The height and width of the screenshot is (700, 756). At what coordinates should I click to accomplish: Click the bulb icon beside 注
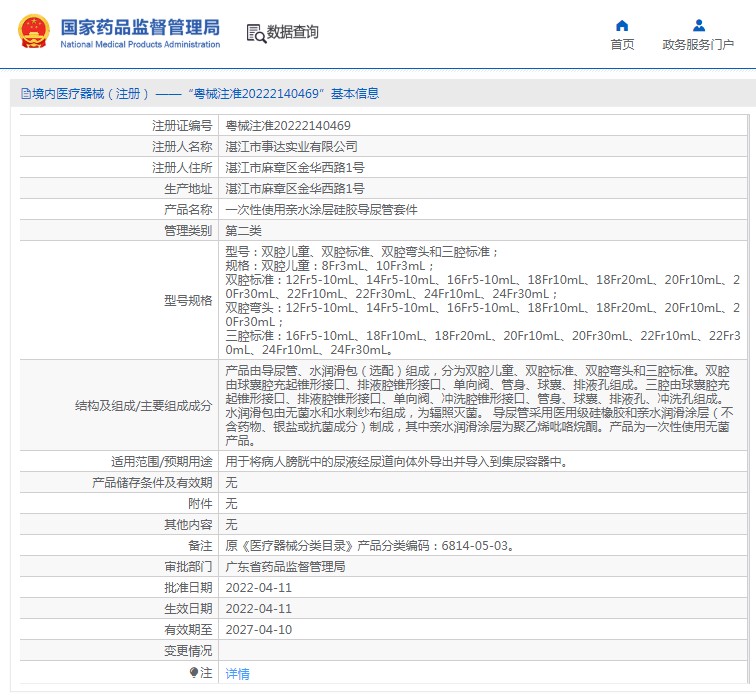[x=194, y=672]
